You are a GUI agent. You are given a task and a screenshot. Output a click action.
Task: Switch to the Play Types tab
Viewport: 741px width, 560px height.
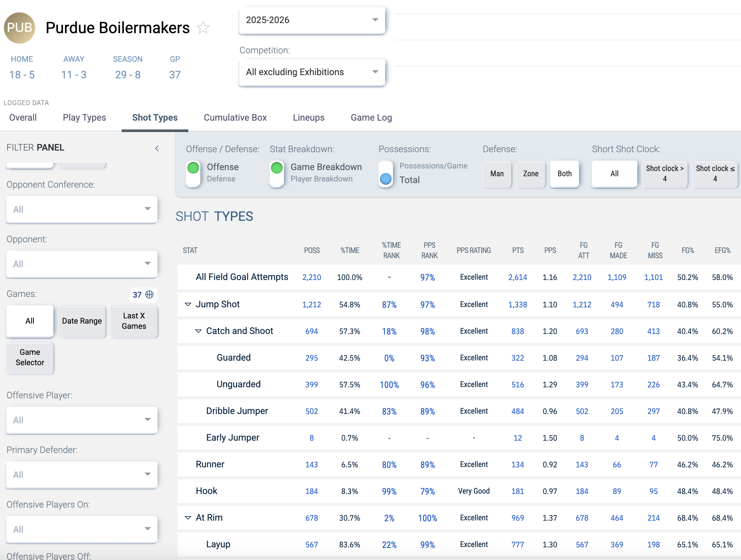click(x=85, y=117)
